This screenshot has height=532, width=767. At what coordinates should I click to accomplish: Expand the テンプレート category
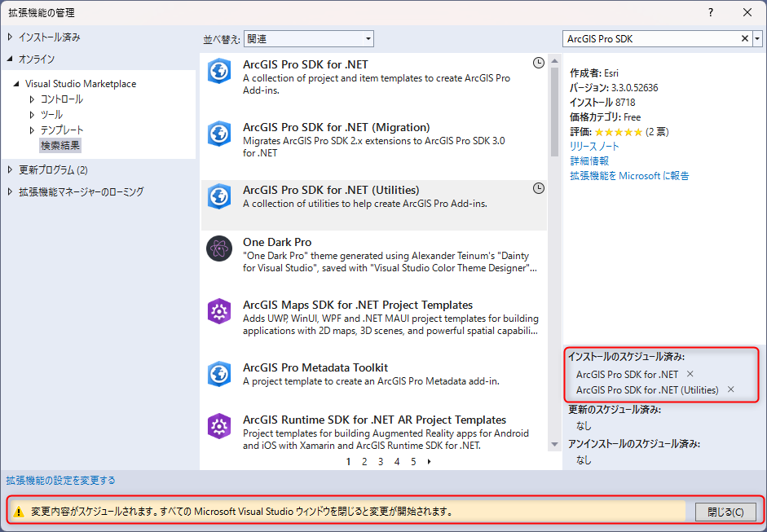pos(32,130)
